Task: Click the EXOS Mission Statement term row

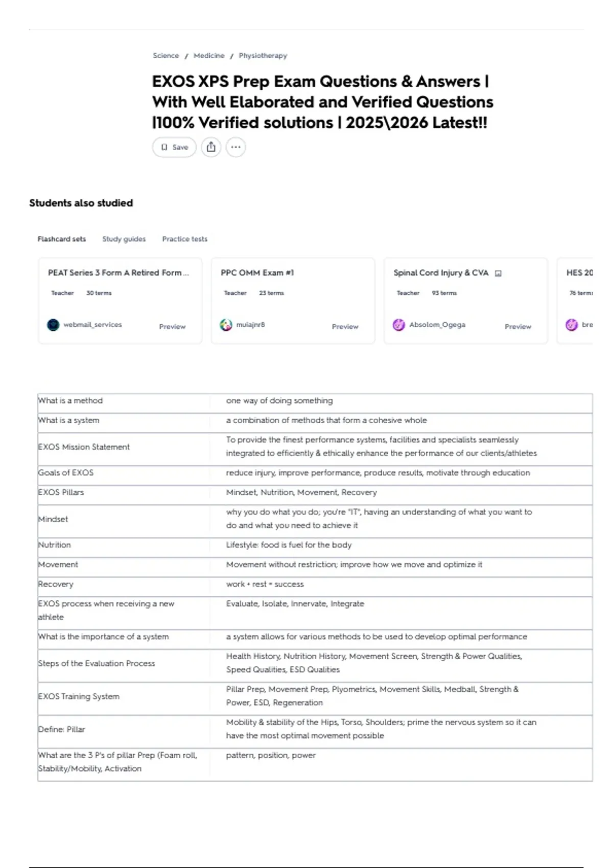Action: point(315,447)
